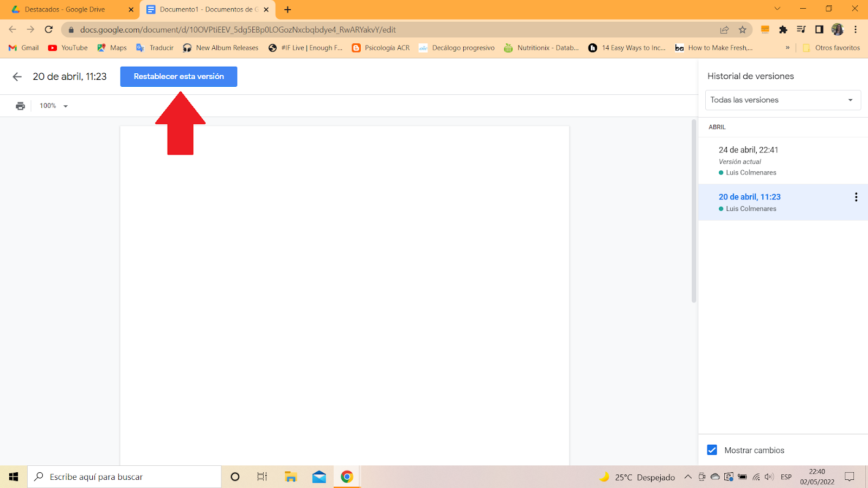The height and width of the screenshot is (488, 868).
Task: Click the address bar URL
Action: click(238, 30)
